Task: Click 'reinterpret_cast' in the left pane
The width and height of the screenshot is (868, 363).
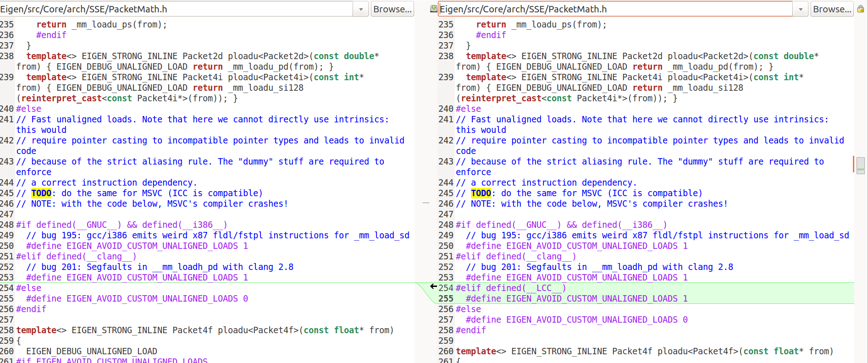Action: tap(61, 99)
